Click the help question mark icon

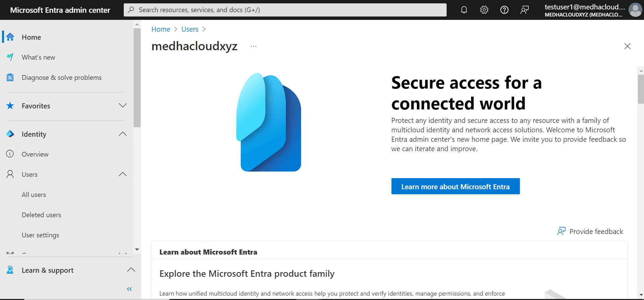[x=504, y=10]
